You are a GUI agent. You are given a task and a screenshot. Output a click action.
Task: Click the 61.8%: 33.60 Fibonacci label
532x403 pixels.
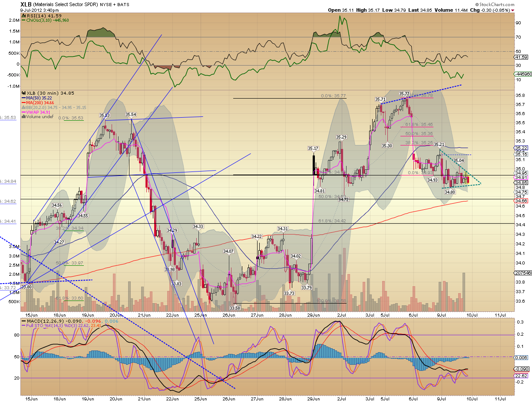(69, 298)
